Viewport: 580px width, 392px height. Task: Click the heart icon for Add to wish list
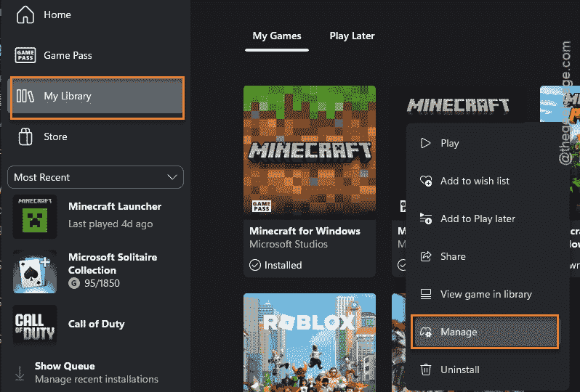click(426, 181)
